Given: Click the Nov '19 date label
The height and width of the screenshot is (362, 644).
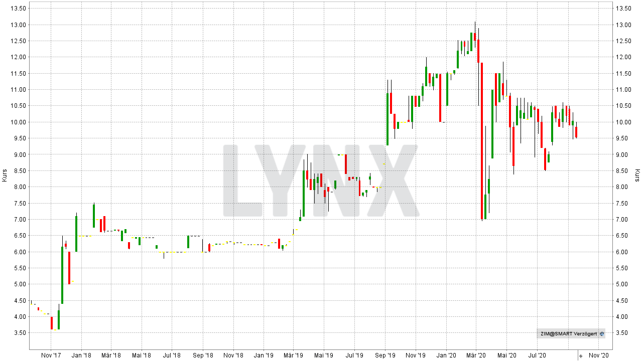Looking at the screenshot, I should click(416, 355).
